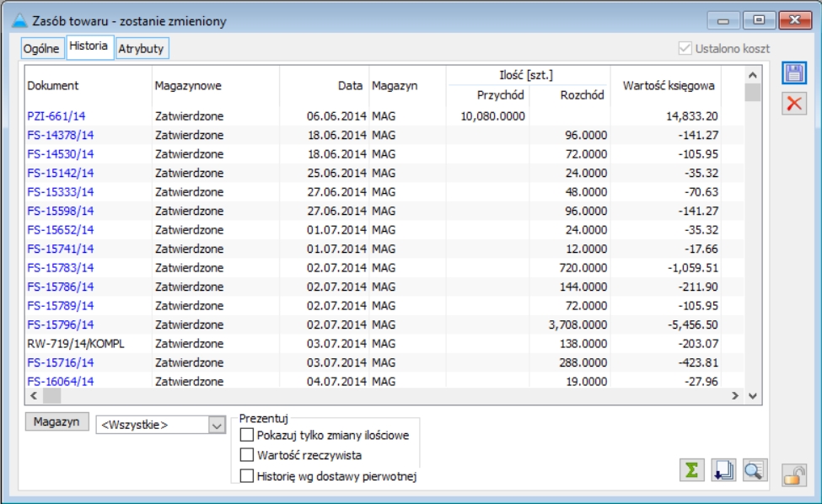The image size is (822, 504).
Task: Click the green sigma sum icon
Action: (691, 470)
